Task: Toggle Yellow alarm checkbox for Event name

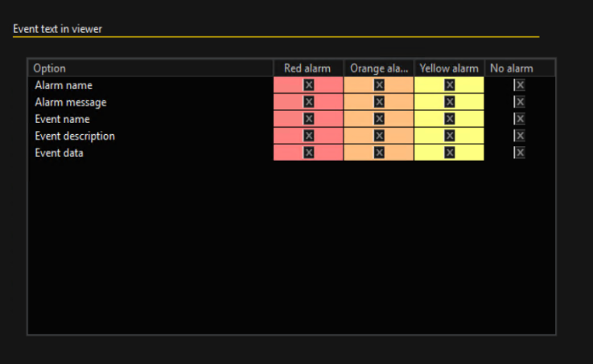Action: [449, 119]
